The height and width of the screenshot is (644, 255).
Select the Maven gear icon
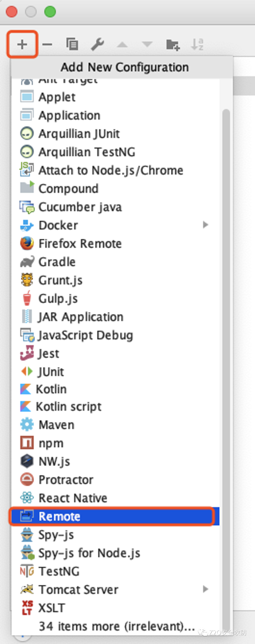27,425
